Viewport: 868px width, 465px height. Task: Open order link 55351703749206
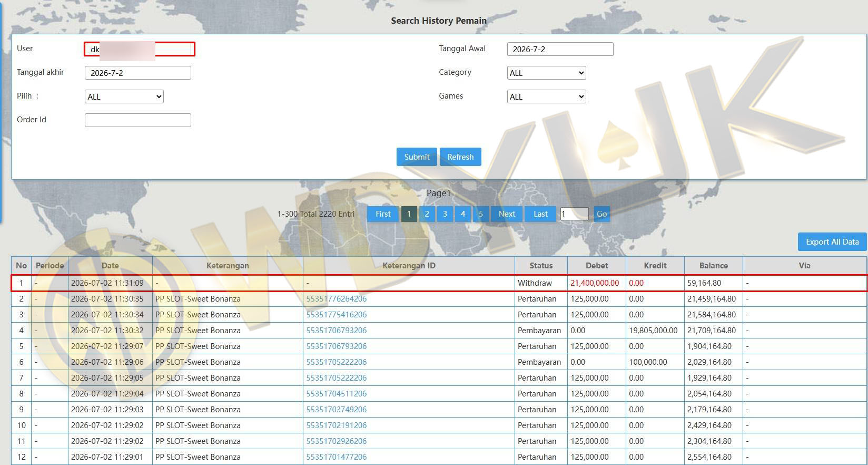pos(336,410)
